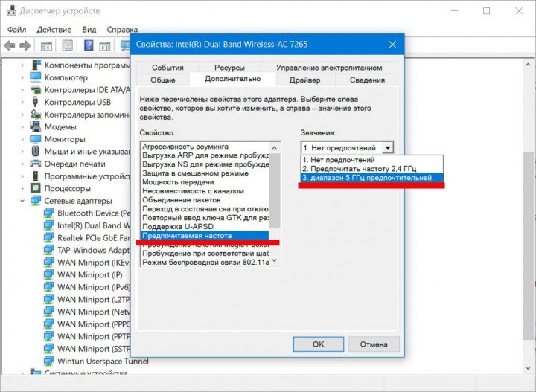Viewport: 536px width, 392px height.
Task: Open the Значение dropdown arrow
Action: [387, 147]
